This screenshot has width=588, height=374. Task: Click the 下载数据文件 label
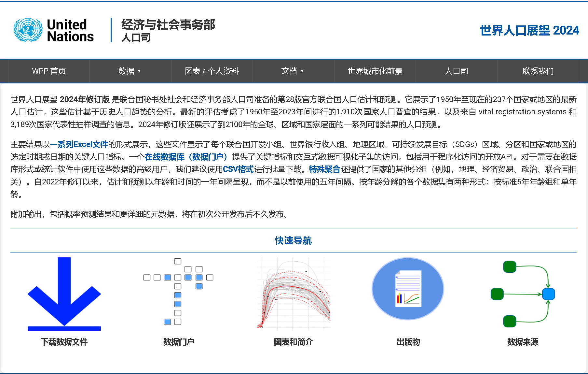64,342
